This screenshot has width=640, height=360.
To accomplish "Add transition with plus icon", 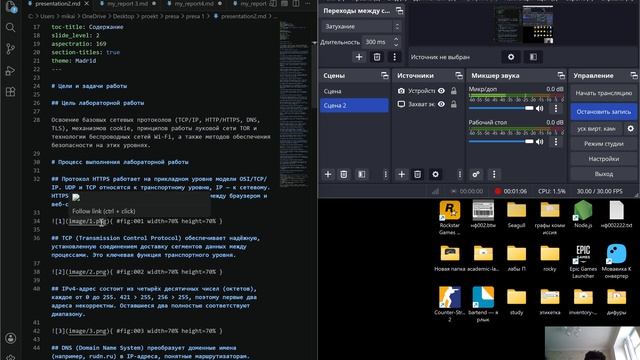I will [359, 57].
